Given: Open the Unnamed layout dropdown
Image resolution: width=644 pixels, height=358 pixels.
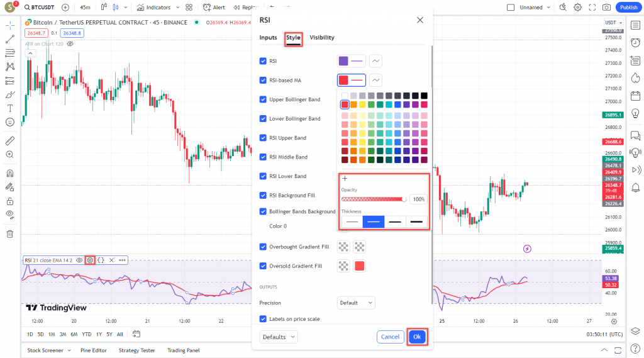Looking at the screenshot, I should [x=534, y=8].
